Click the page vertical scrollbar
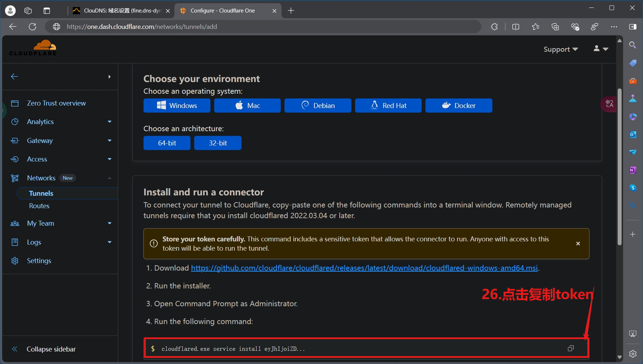Viewport: 643px width, 364px height. (x=619, y=166)
